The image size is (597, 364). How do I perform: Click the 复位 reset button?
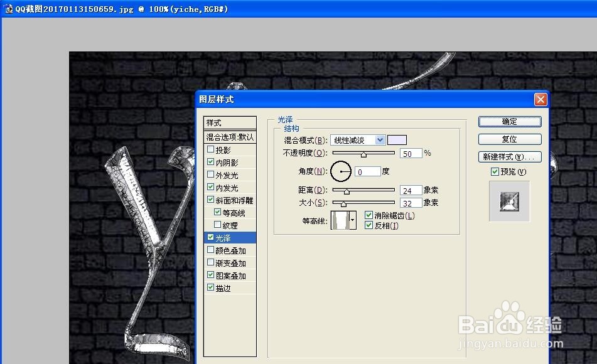[510, 139]
